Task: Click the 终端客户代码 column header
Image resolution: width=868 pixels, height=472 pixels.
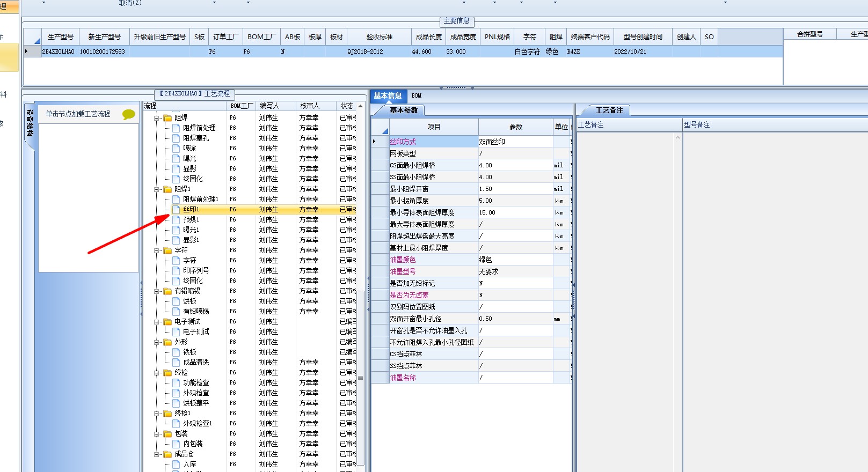Action: [590, 36]
